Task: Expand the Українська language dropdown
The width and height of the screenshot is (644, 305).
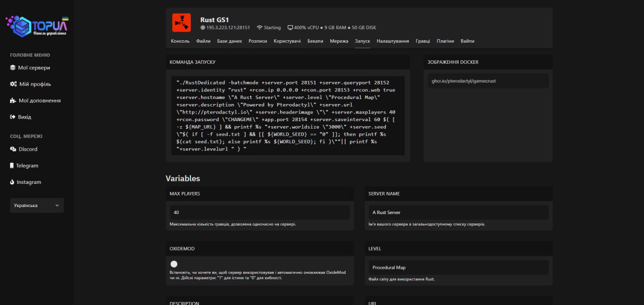Action: point(37,206)
